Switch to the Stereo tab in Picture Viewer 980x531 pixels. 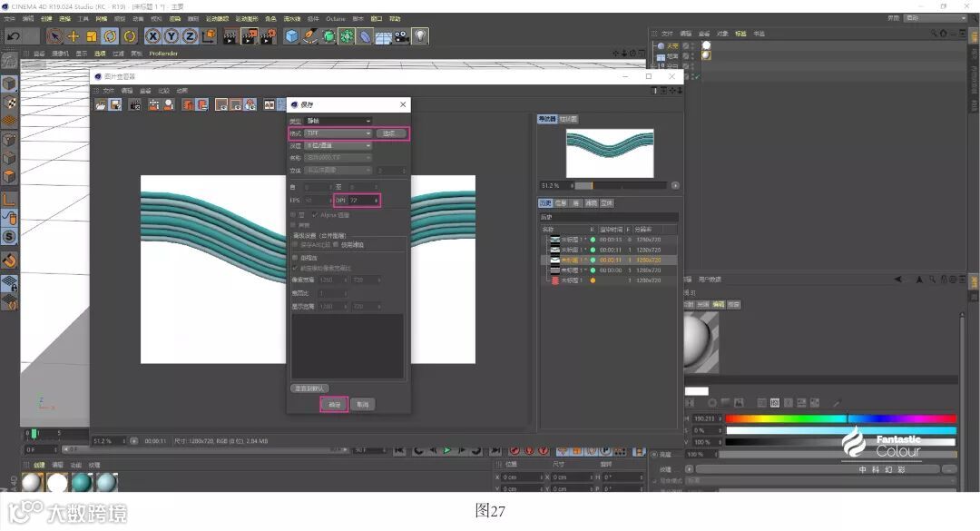click(607, 203)
